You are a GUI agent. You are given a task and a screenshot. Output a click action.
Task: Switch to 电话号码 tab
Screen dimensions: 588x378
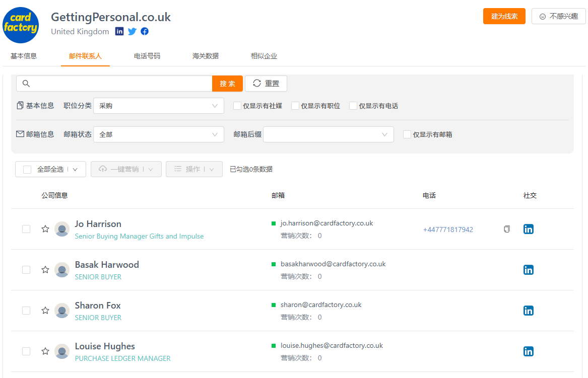pyautogui.click(x=147, y=56)
